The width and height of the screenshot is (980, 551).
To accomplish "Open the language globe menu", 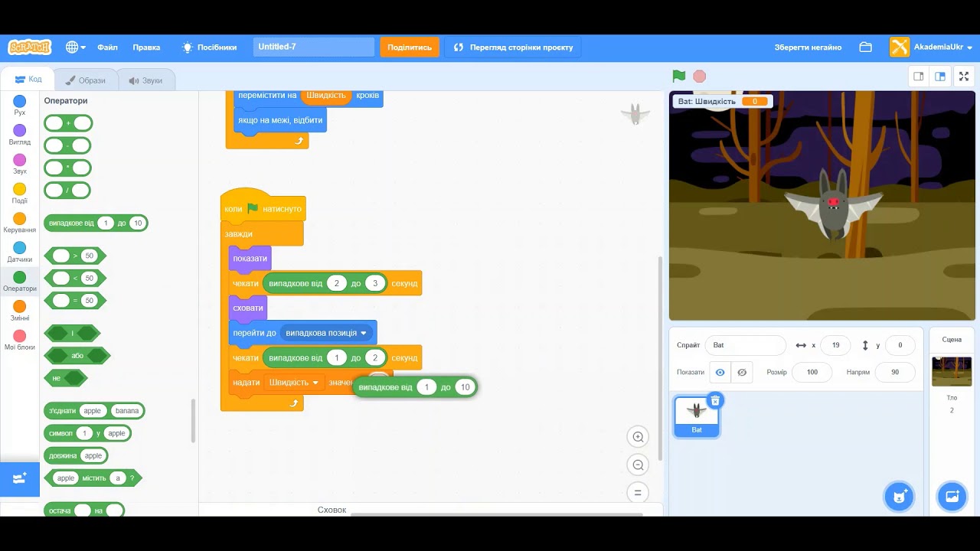I will click(x=75, y=47).
